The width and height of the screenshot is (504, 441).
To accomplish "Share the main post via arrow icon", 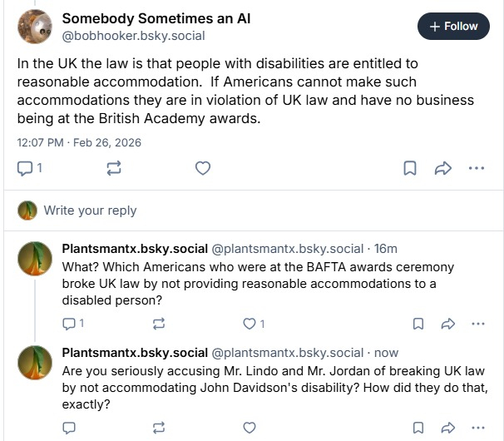I will coord(442,168).
